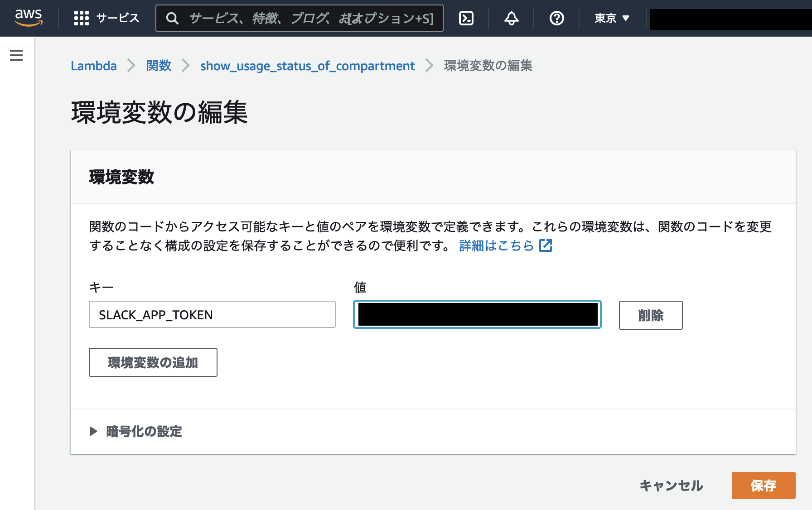Click the 環境変数の追加 button
Image resolution: width=812 pixels, height=510 pixels.
point(153,362)
